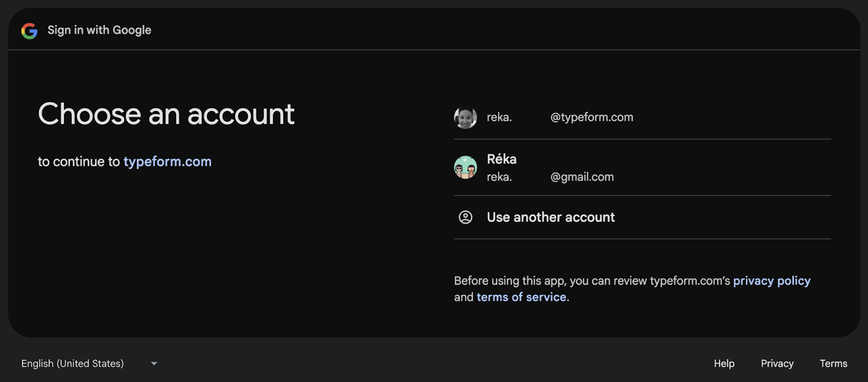Click the Réka account name
Screen dimensions: 868x382
coord(502,159)
